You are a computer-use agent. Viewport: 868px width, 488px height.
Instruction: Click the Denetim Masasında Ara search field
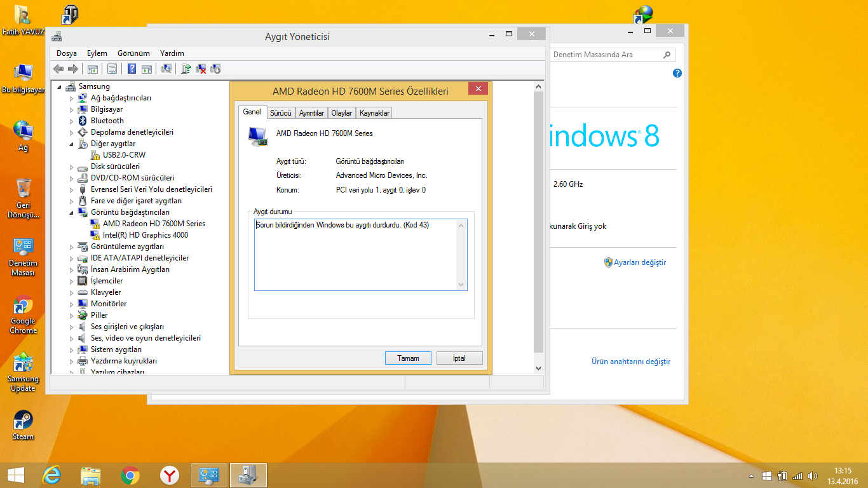(613, 55)
